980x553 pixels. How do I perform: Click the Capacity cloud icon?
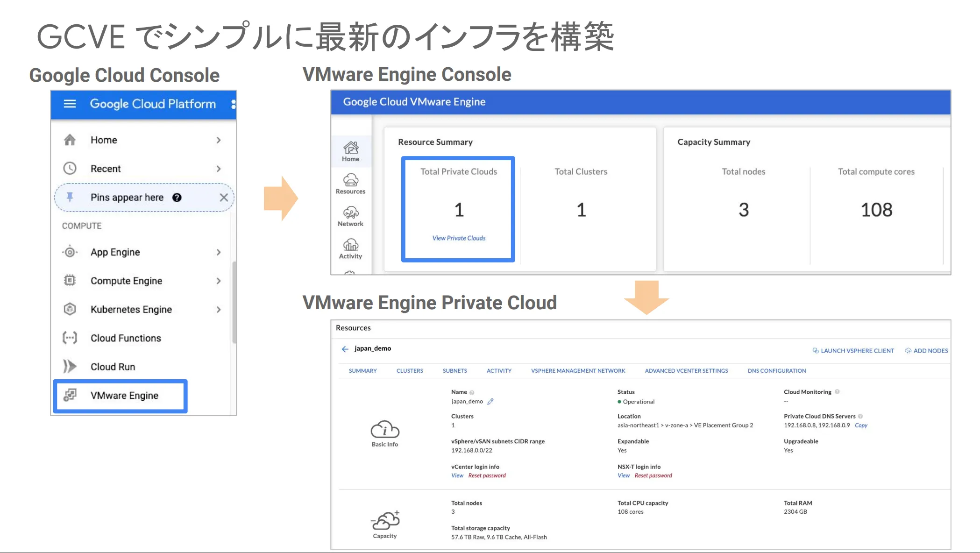(x=385, y=520)
